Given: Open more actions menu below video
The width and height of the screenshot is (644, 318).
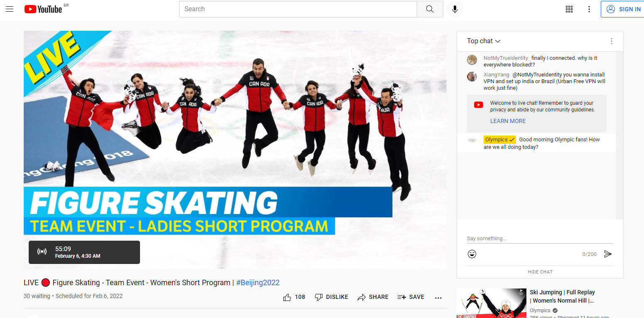Looking at the screenshot, I should click(438, 298).
